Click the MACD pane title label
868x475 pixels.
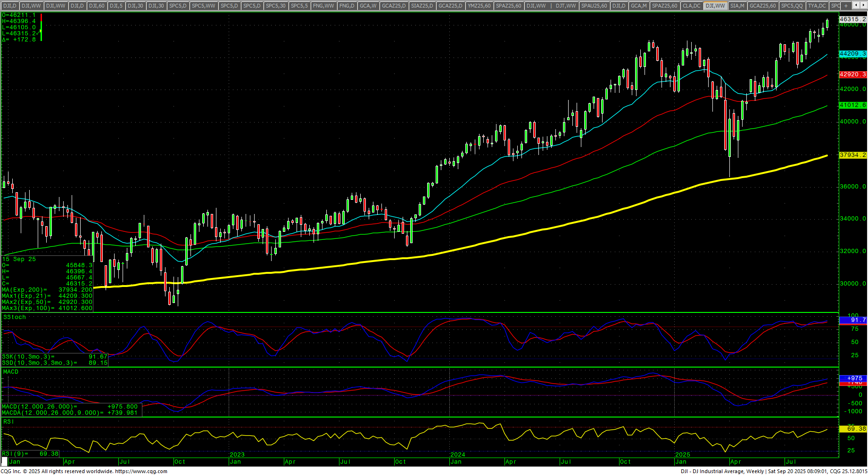point(11,372)
